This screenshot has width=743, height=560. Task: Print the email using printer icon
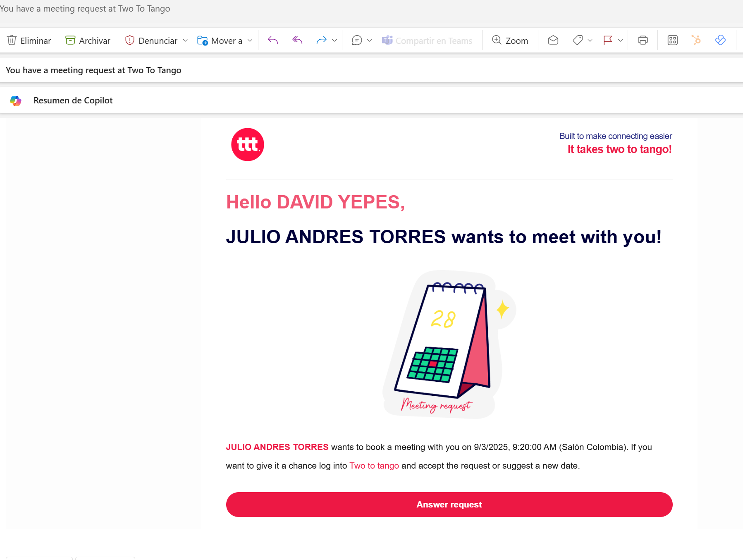pos(643,40)
